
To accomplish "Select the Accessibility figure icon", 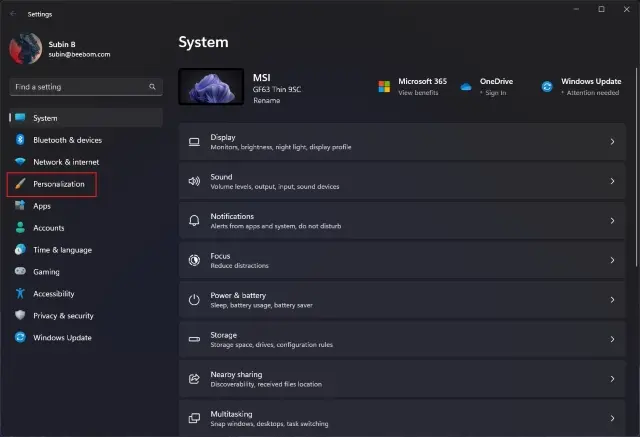I will point(20,293).
